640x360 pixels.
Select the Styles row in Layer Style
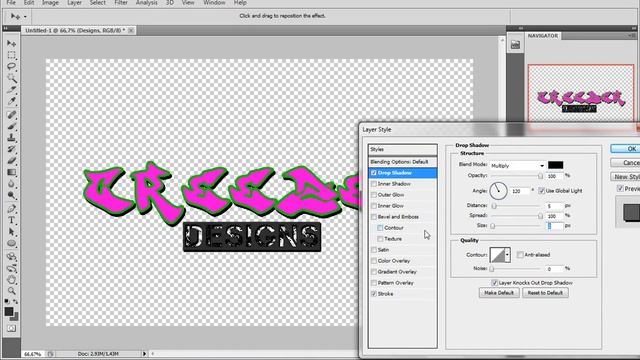402,149
